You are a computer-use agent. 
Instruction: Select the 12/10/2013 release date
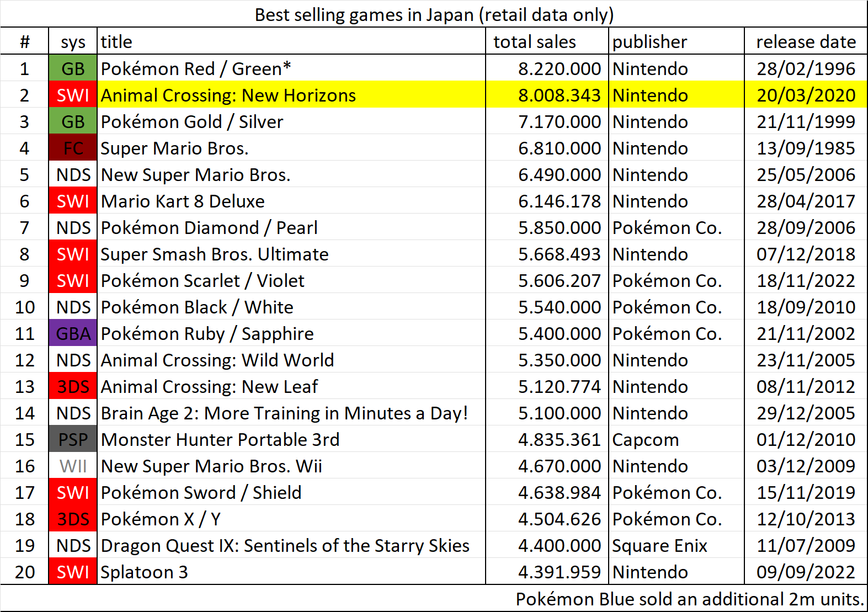806,519
